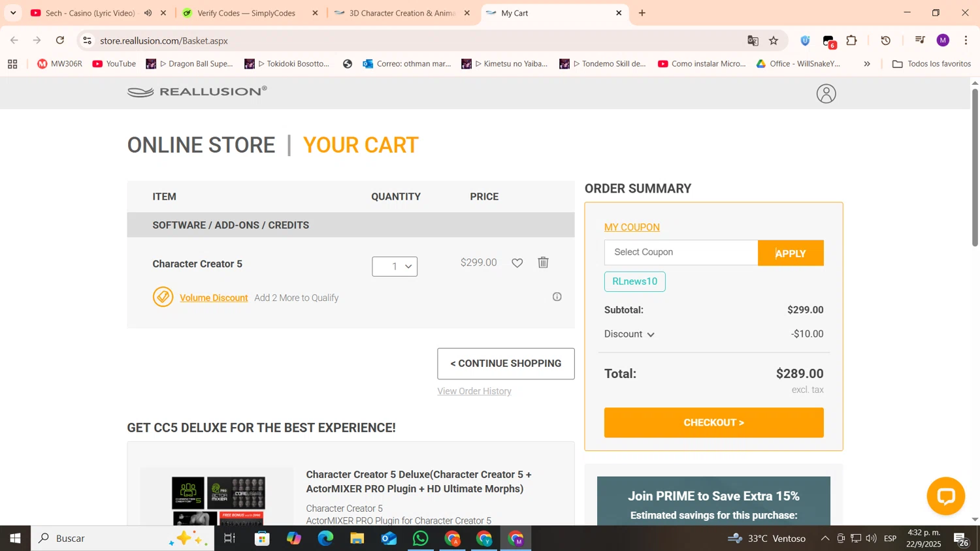
Task: Open the media control icon in toolbar
Action: pos(920,40)
